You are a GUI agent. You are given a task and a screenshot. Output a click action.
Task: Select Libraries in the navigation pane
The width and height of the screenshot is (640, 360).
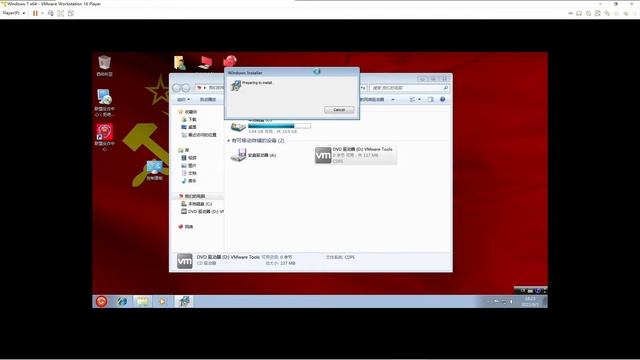(x=184, y=150)
